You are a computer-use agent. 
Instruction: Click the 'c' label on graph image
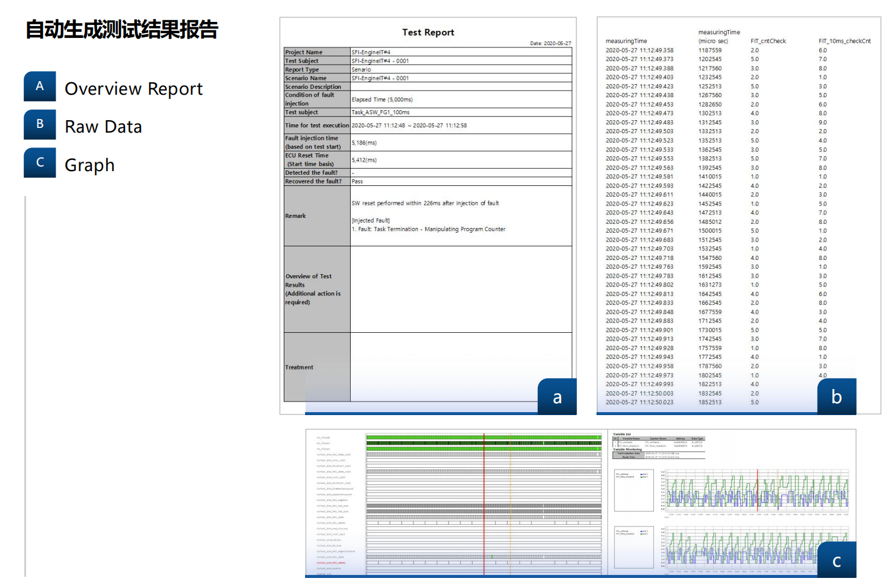[836, 561]
